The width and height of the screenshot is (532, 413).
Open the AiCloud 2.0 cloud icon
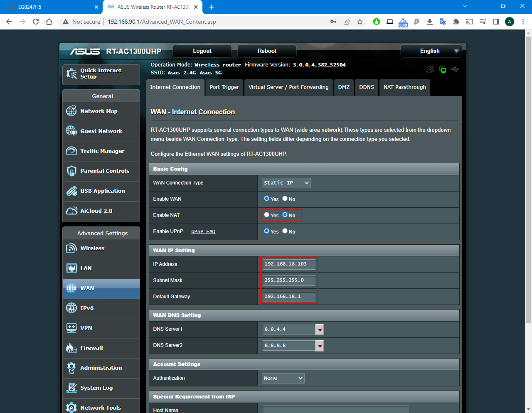pyautogui.click(x=71, y=211)
